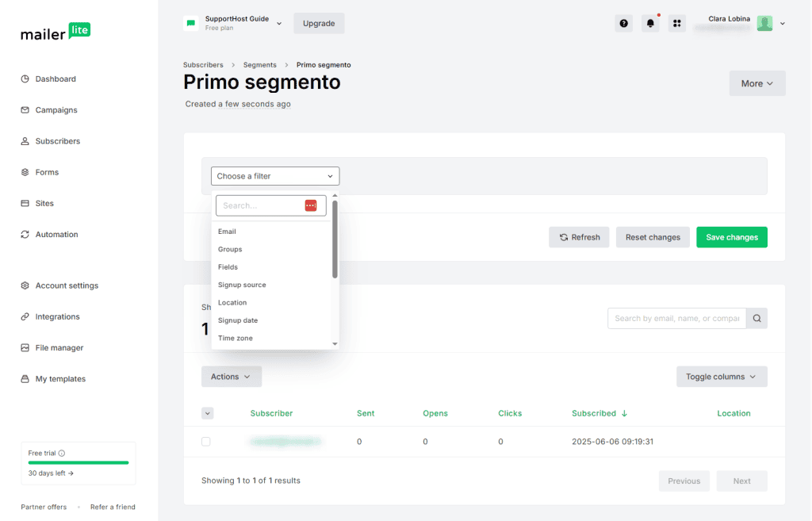
Task: Open the Actions dropdown
Action: (232, 377)
